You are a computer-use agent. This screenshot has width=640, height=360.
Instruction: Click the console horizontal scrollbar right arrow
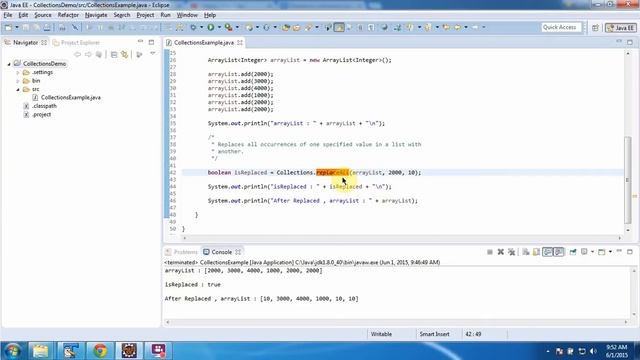626,322
